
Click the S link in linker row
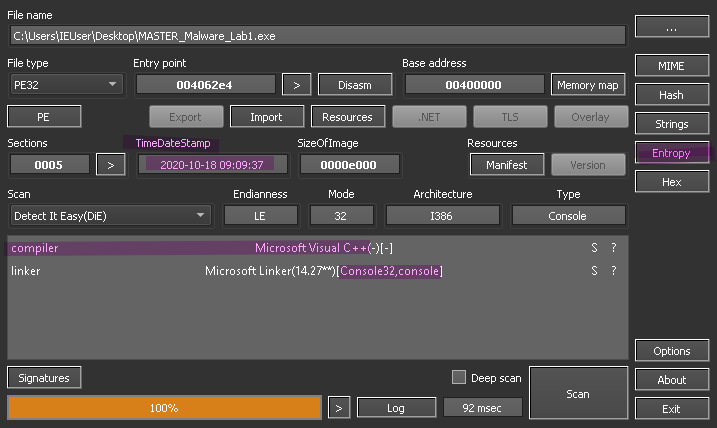coord(594,271)
